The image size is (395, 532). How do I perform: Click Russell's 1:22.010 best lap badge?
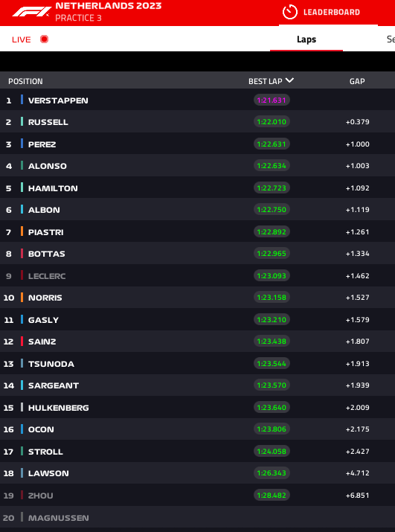tap(272, 122)
